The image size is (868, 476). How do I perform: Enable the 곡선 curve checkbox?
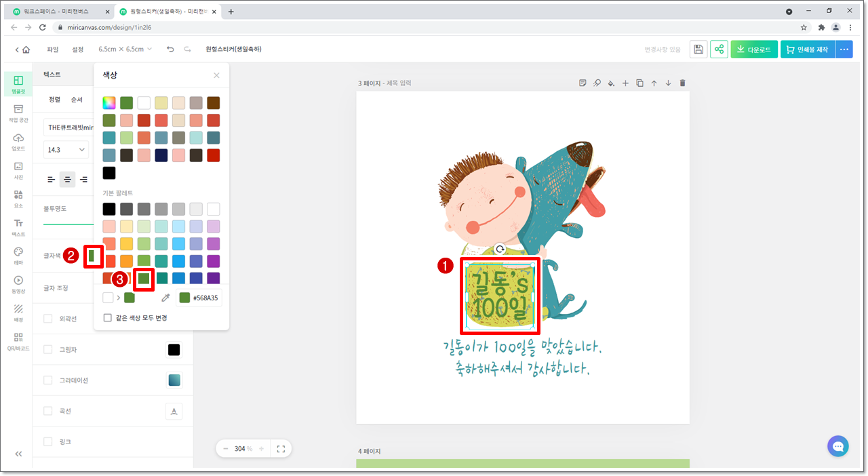(48, 411)
